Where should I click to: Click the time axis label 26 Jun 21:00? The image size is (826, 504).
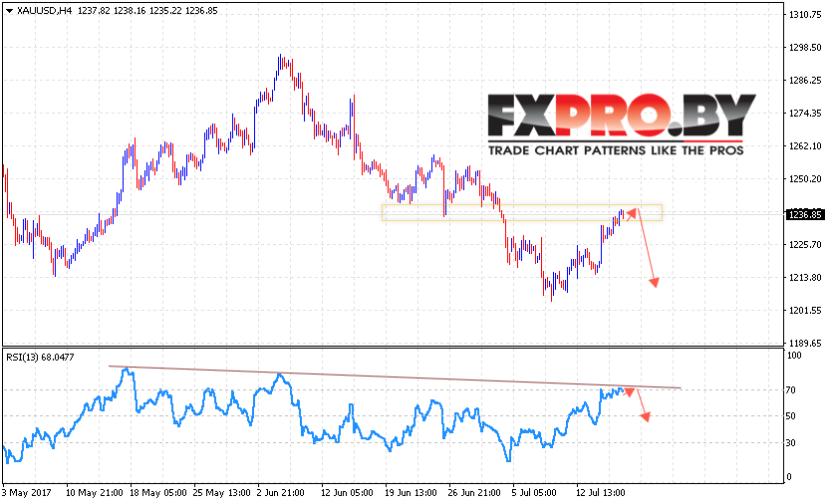(x=474, y=493)
